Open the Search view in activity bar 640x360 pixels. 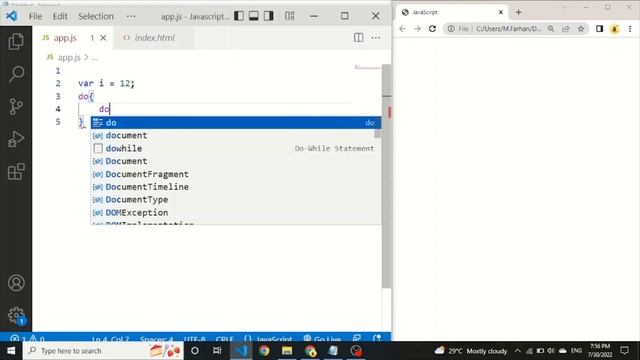click(x=16, y=74)
